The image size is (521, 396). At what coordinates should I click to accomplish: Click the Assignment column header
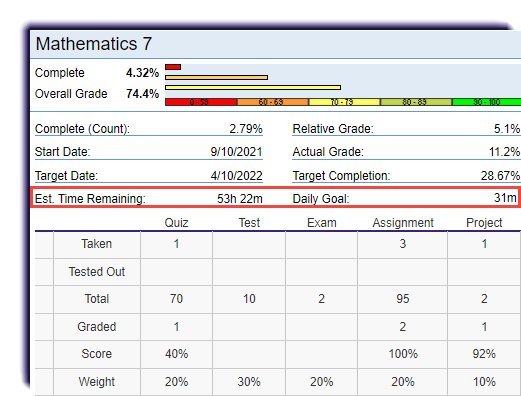coord(403,223)
